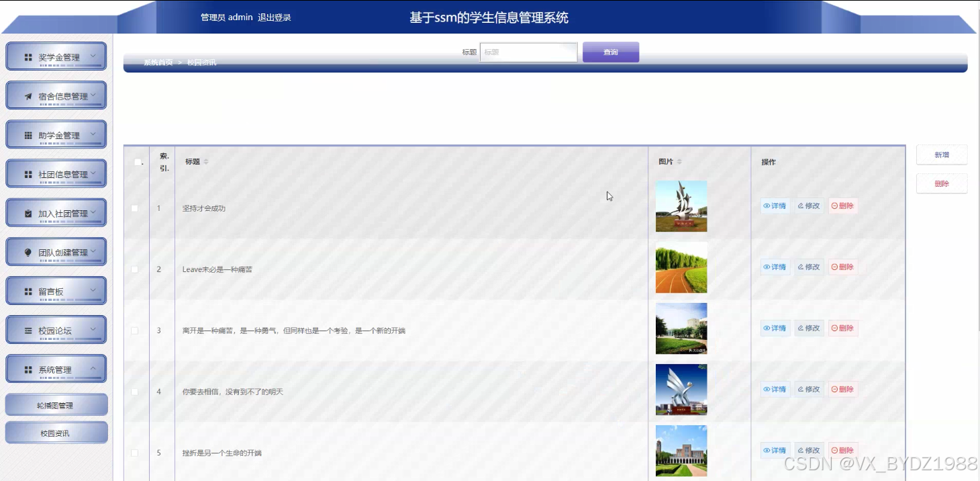This screenshot has height=481, width=980.
Task: Open the 校园资讯 submenu item
Action: (x=56, y=433)
